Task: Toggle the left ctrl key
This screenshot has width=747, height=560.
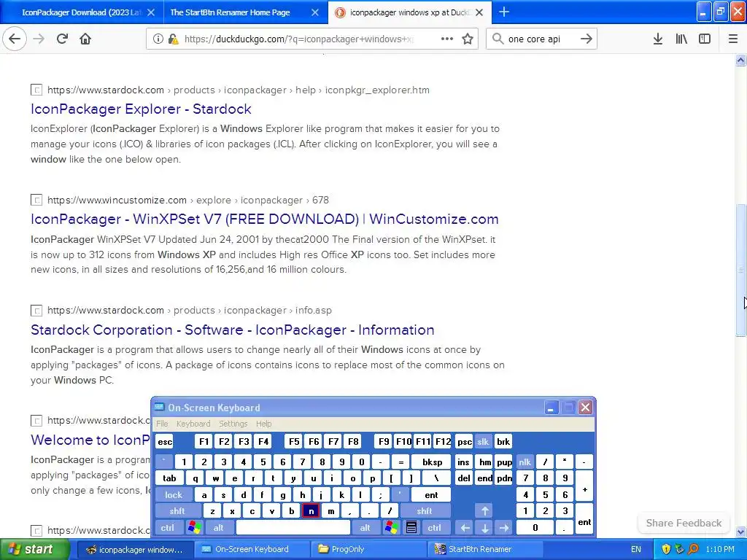Action: [x=168, y=527]
